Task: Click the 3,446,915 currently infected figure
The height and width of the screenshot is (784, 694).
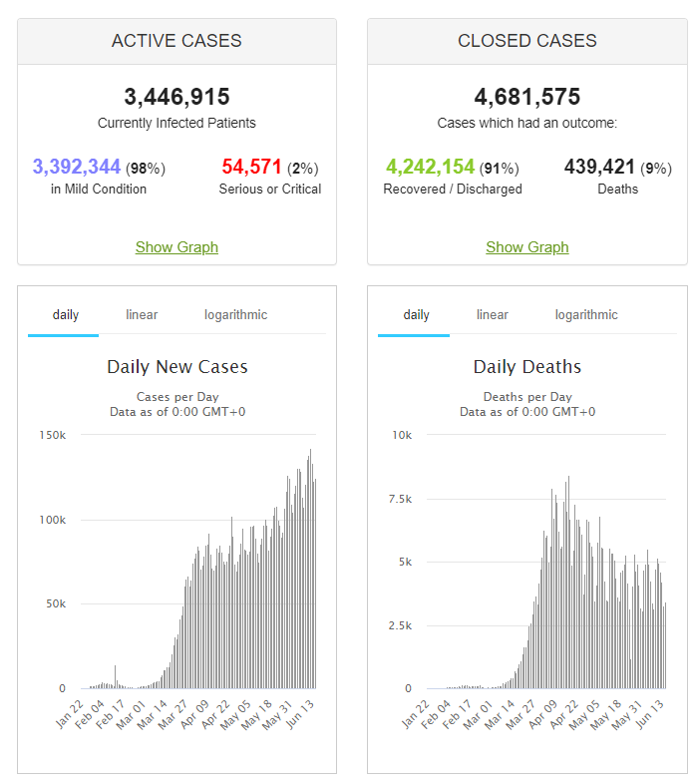Action: click(x=176, y=97)
